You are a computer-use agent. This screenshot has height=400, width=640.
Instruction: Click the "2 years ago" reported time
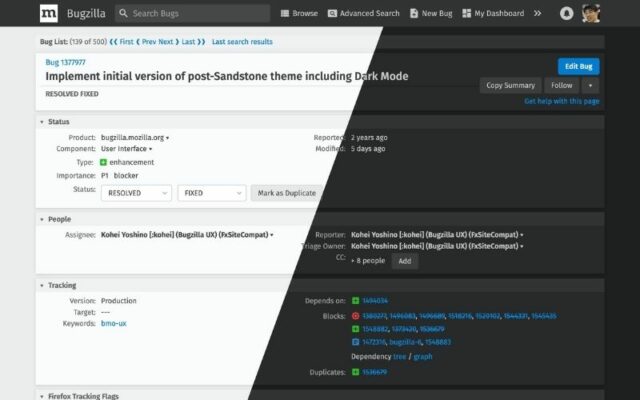[x=369, y=138]
